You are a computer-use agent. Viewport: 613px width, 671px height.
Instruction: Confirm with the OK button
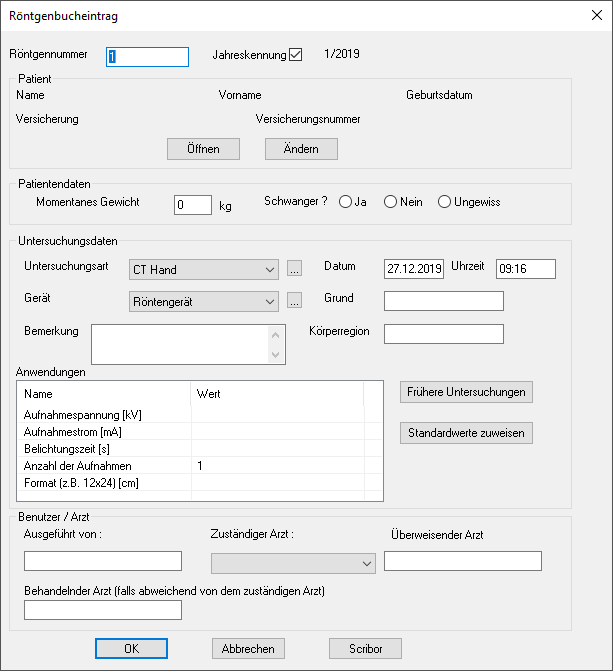click(131, 649)
